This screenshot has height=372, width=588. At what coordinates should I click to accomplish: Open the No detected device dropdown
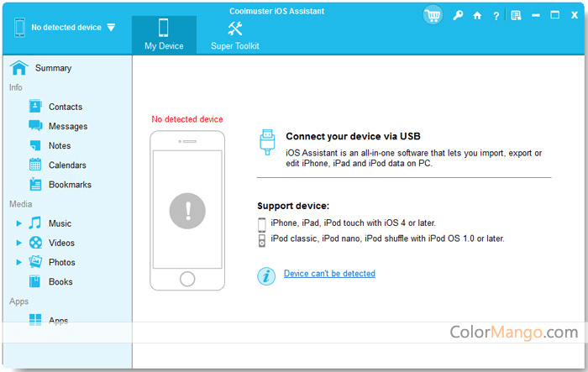[111, 28]
